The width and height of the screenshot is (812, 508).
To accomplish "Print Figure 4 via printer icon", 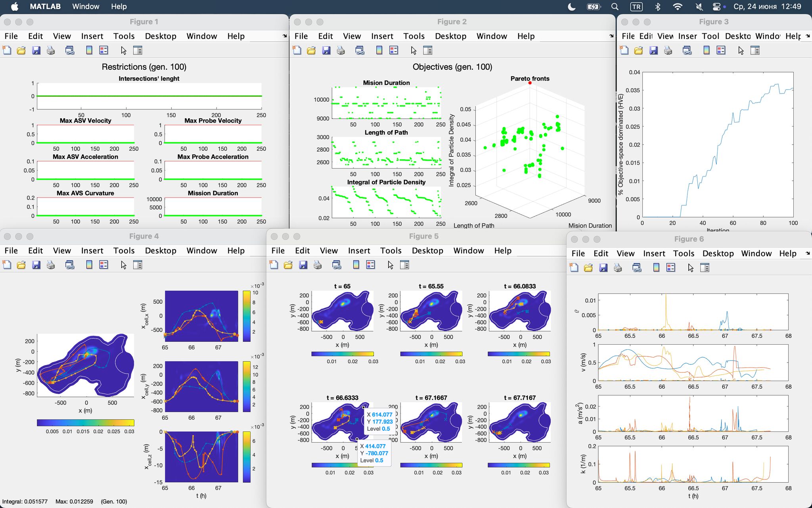I will (x=51, y=265).
